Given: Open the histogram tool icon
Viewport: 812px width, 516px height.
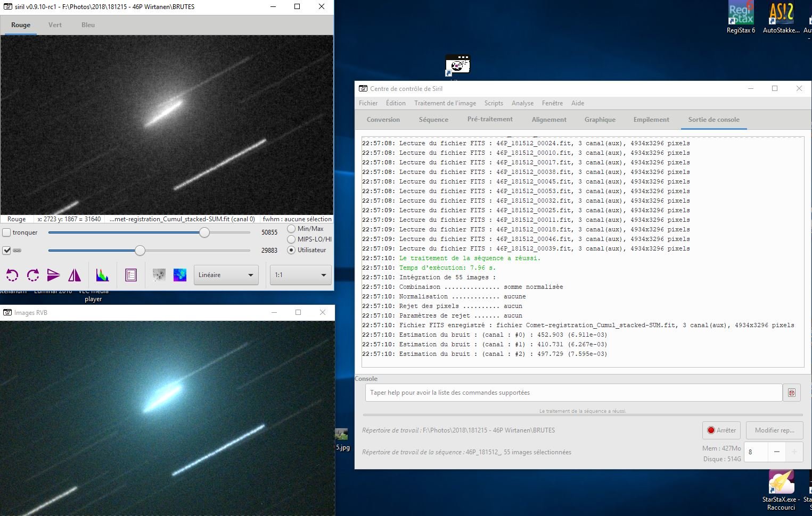Looking at the screenshot, I should tap(102, 275).
